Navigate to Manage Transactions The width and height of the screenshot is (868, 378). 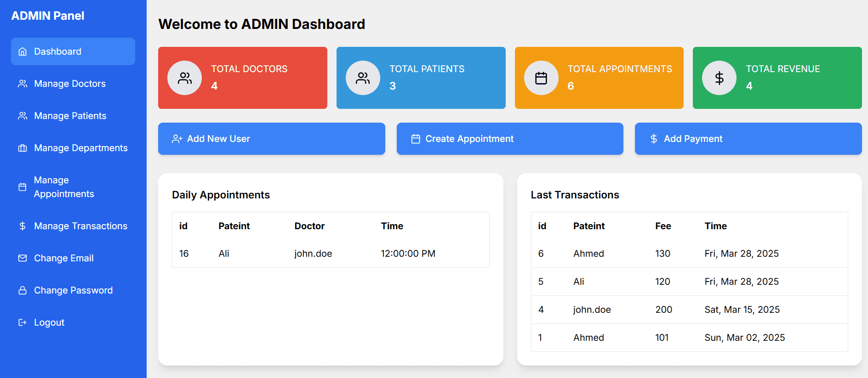point(80,226)
